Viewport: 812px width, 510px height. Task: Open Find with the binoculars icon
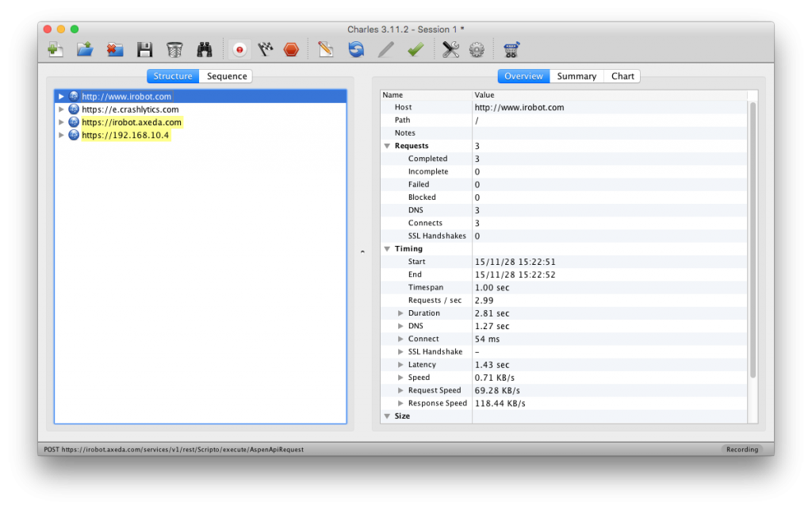point(205,50)
